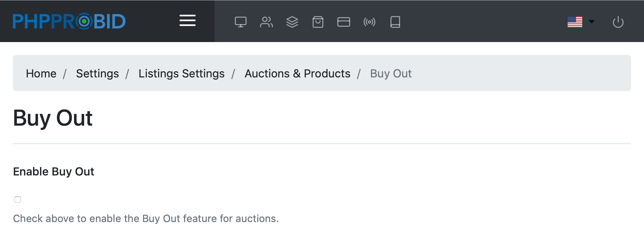The width and height of the screenshot is (644, 225).
Task: Open the users management icon
Action: pyautogui.click(x=266, y=22)
